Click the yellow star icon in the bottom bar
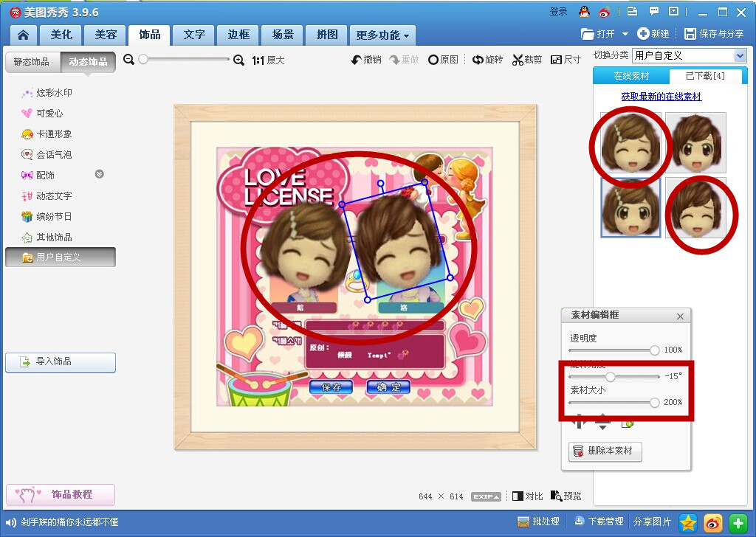The height and width of the screenshot is (537, 756). click(688, 522)
